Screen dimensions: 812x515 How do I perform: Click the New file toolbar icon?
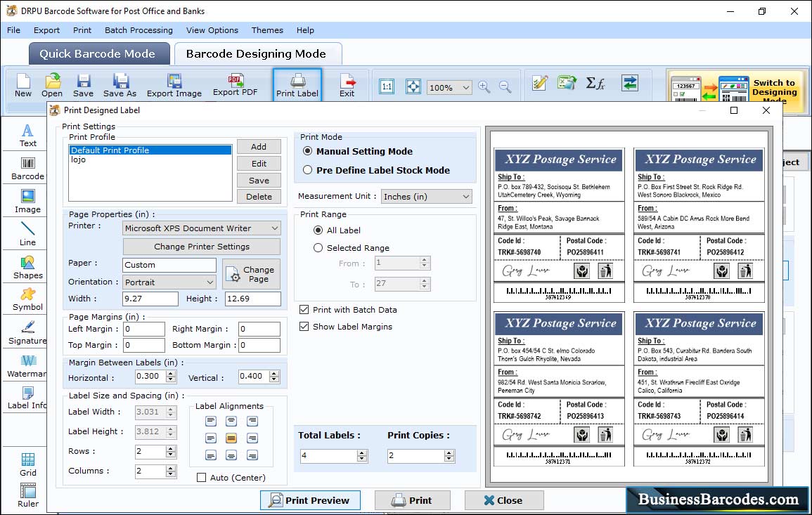[x=22, y=86]
